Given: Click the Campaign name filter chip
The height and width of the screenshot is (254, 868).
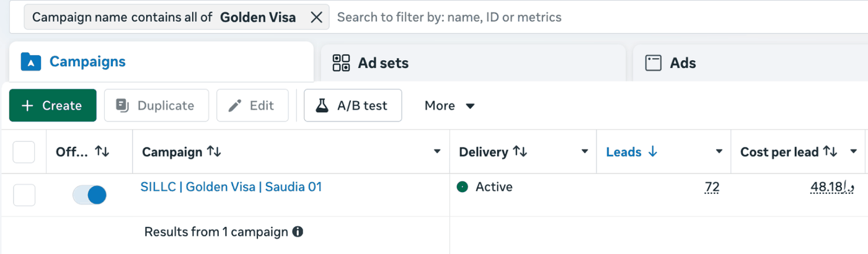Looking at the screenshot, I should tap(177, 17).
